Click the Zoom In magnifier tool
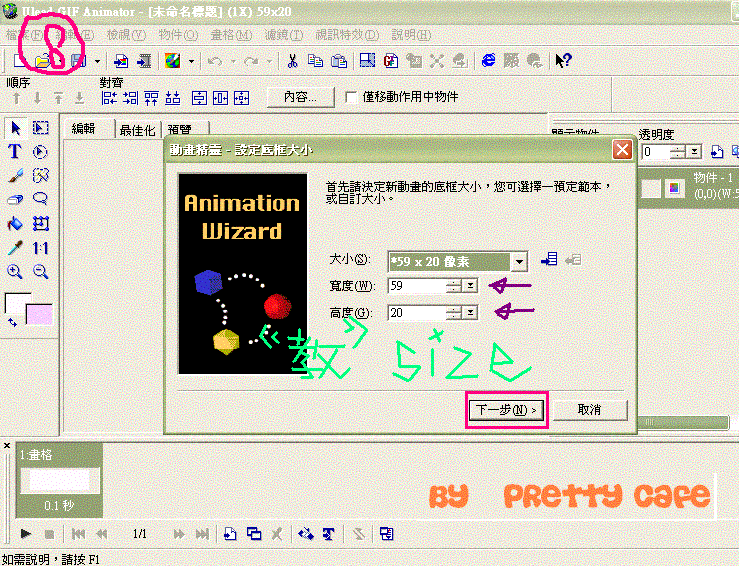Viewport: 739px width, 566px height. 15,271
